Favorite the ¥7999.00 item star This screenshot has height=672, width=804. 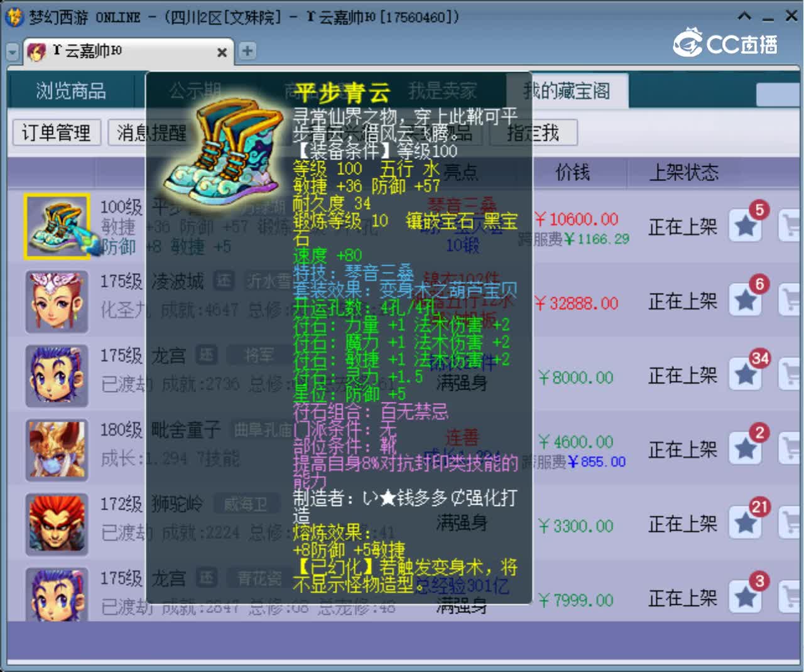[x=746, y=597]
